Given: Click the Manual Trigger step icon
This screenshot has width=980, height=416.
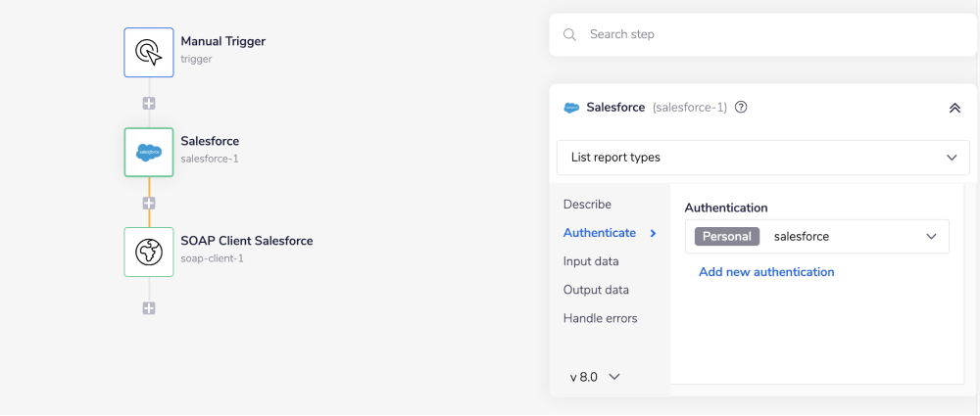Looking at the screenshot, I should (149, 52).
